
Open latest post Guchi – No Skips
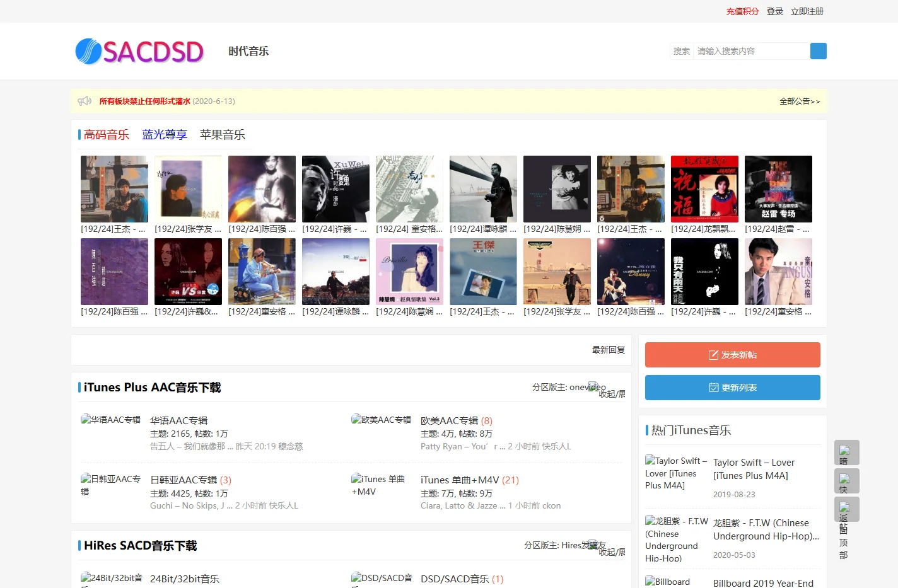191,505
